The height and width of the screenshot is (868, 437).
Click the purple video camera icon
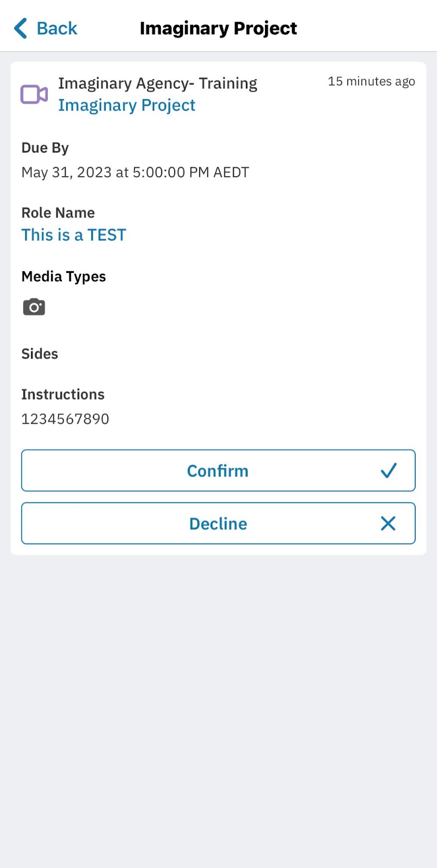(34, 94)
